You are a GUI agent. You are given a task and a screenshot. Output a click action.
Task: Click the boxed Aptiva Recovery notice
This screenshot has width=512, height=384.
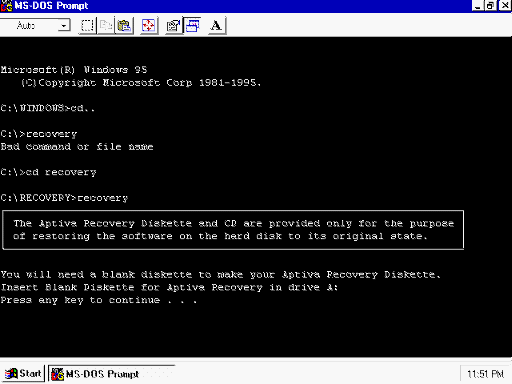(233, 230)
